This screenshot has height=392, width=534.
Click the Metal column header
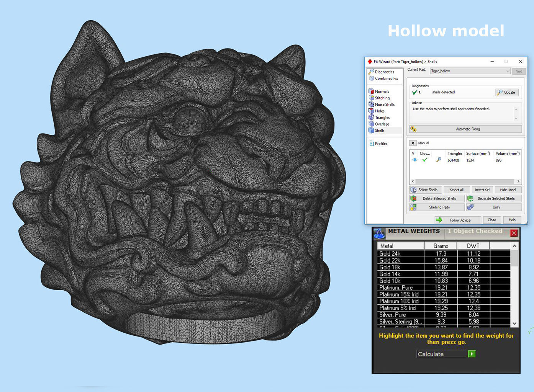pos(401,246)
